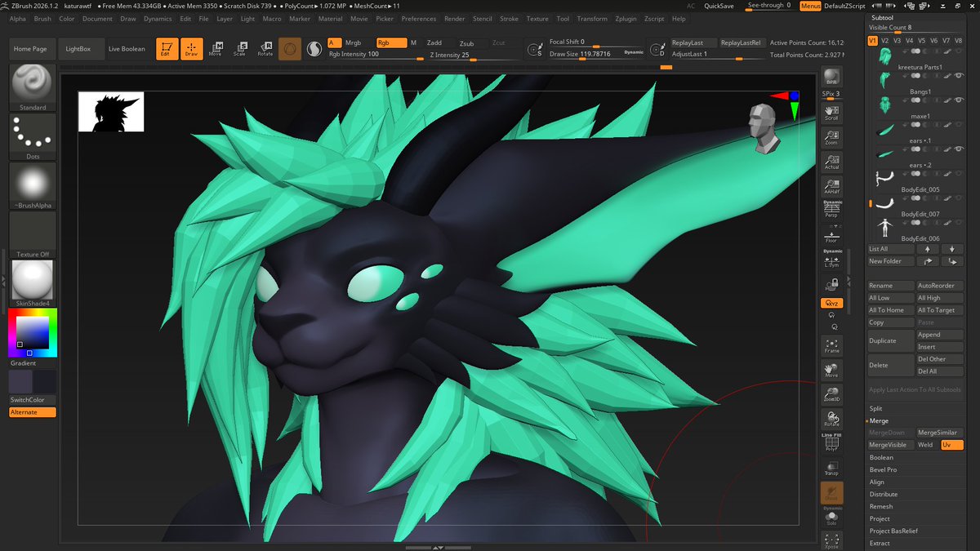
Task: Click the Move view icon in right shelf
Action: tap(831, 370)
